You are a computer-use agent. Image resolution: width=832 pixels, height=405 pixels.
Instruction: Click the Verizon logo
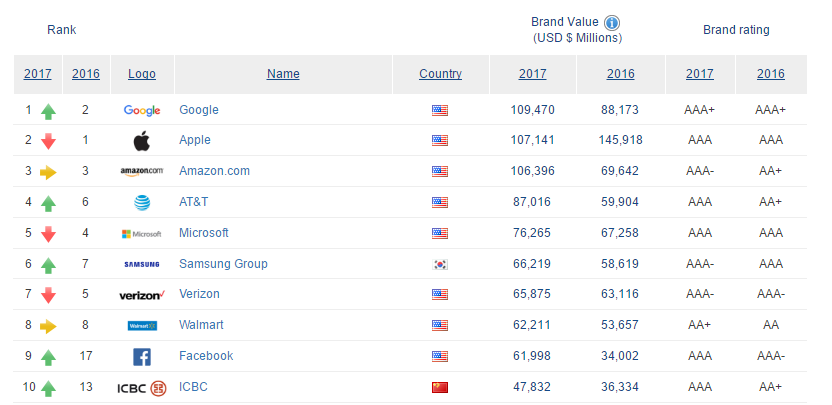pyautogui.click(x=142, y=295)
